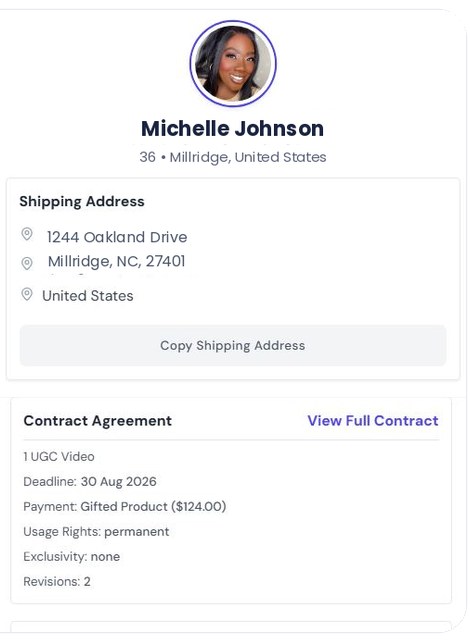The image size is (470, 640).
Task: Click the location pin beside United States
Action: pyautogui.click(x=27, y=294)
